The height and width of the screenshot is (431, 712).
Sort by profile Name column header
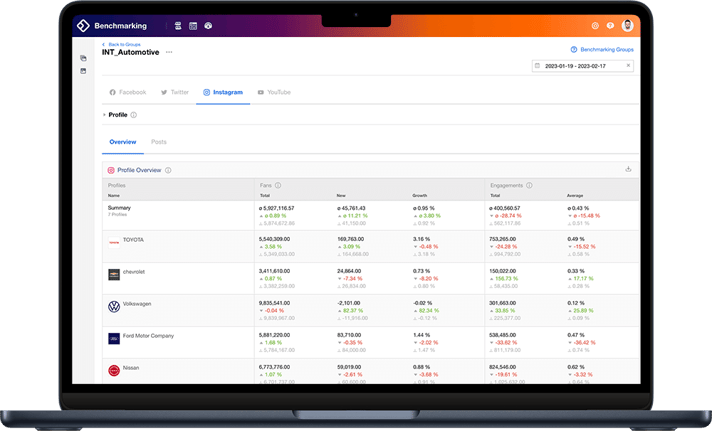click(114, 195)
